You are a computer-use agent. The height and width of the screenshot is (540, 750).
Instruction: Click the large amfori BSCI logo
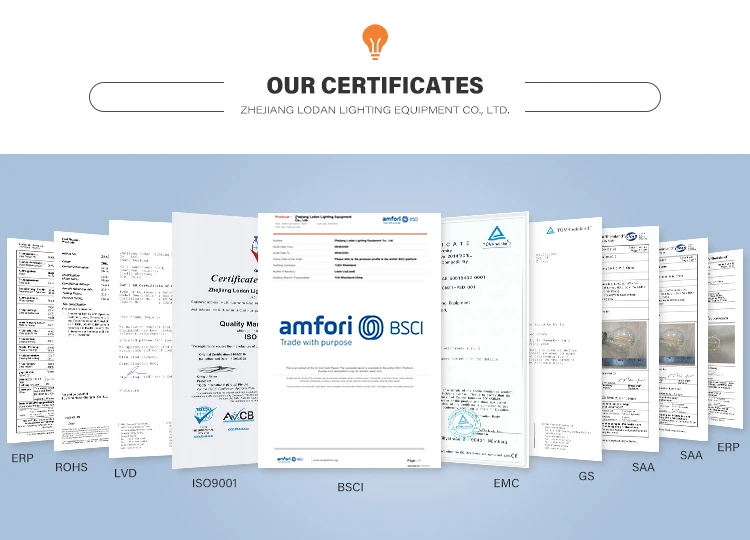pyautogui.click(x=351, y=331)
